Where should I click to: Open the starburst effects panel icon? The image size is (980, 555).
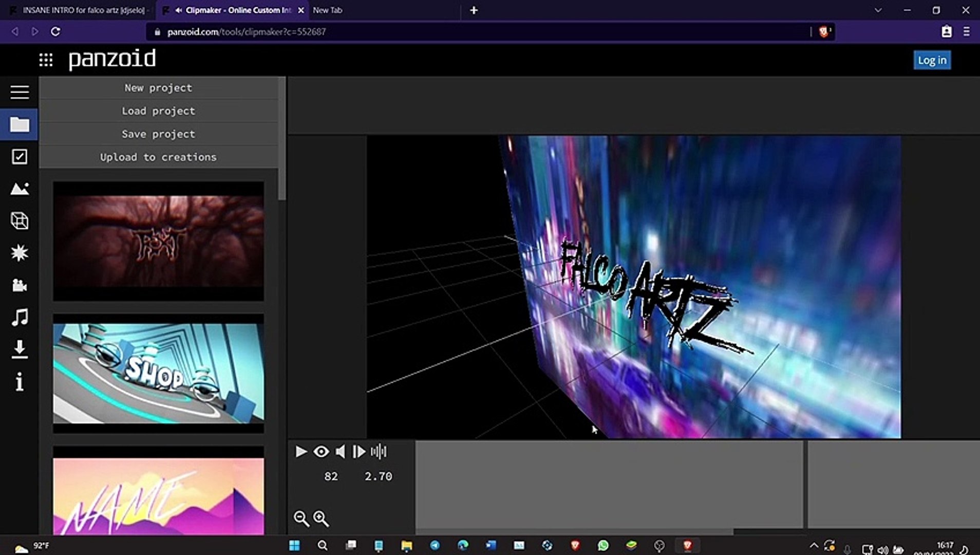(x=20, y=253)
